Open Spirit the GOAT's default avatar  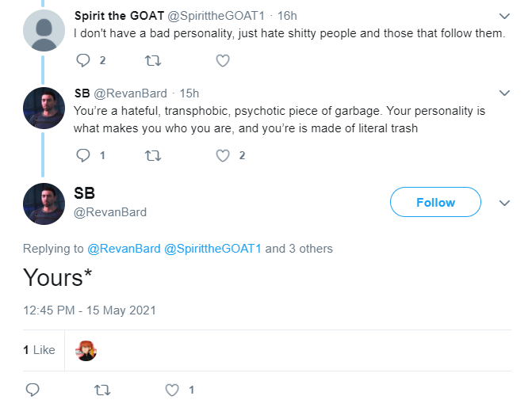[44, 31]
